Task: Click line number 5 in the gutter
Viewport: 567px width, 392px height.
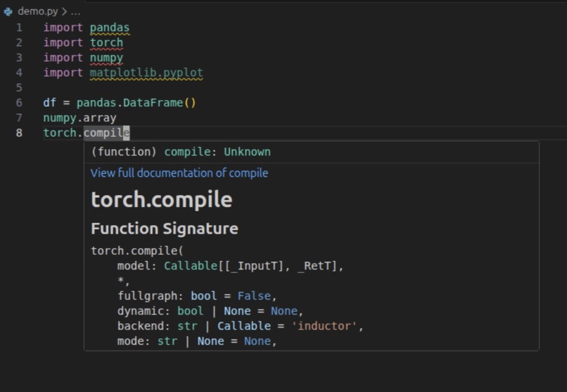Action: (x=19, y=87)
